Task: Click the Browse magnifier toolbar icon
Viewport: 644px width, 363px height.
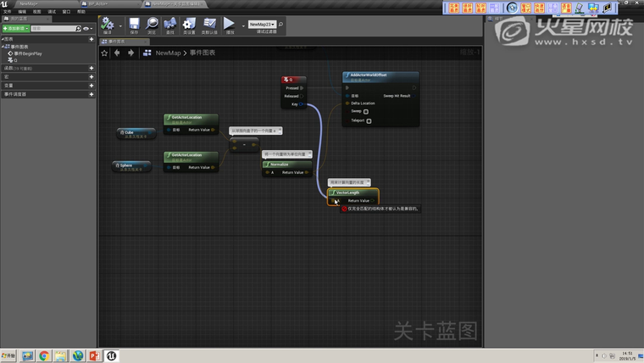Action: pos(152,25)
